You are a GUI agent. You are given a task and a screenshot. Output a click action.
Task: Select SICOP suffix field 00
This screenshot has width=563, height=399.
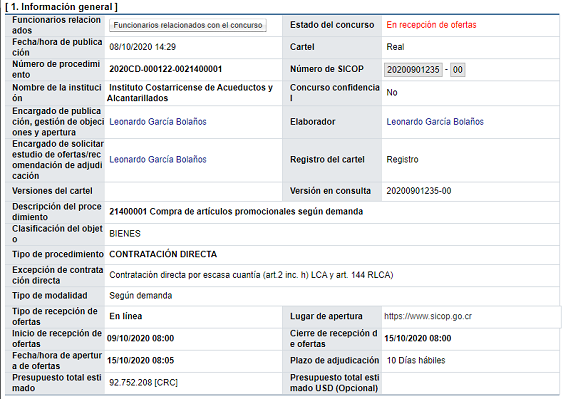point(457,70)
